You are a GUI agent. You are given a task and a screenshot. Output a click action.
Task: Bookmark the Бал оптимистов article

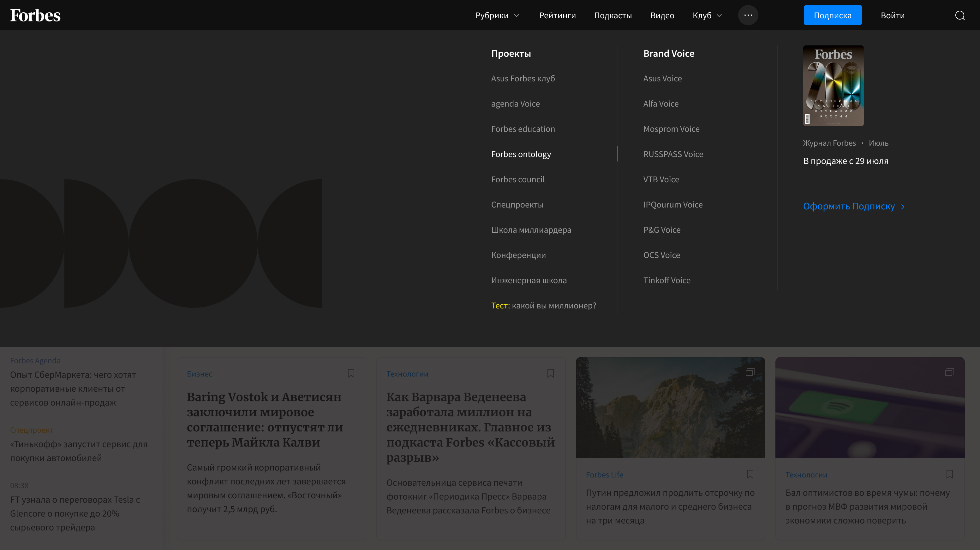point(949,474)
